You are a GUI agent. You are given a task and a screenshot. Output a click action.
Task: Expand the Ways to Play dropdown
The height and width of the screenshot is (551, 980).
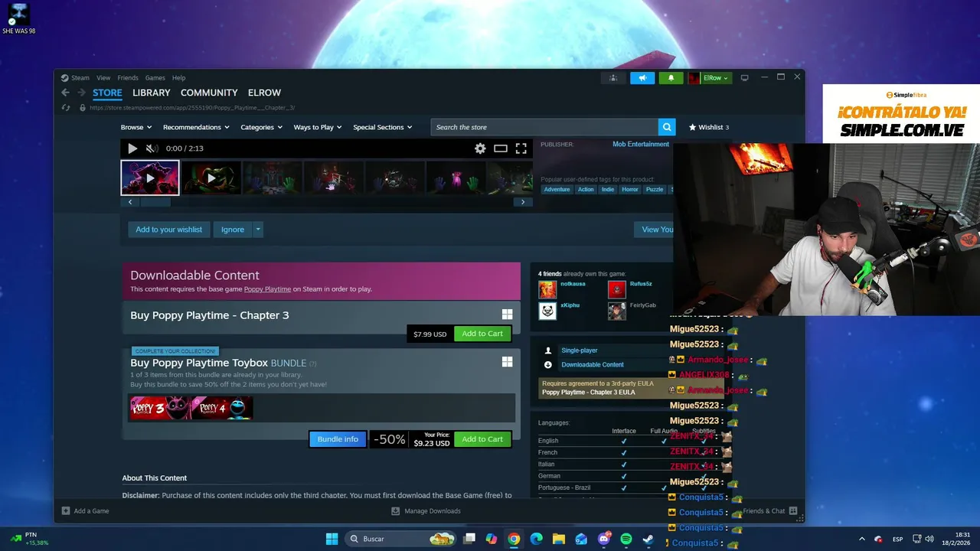click(x=318, y=127)
